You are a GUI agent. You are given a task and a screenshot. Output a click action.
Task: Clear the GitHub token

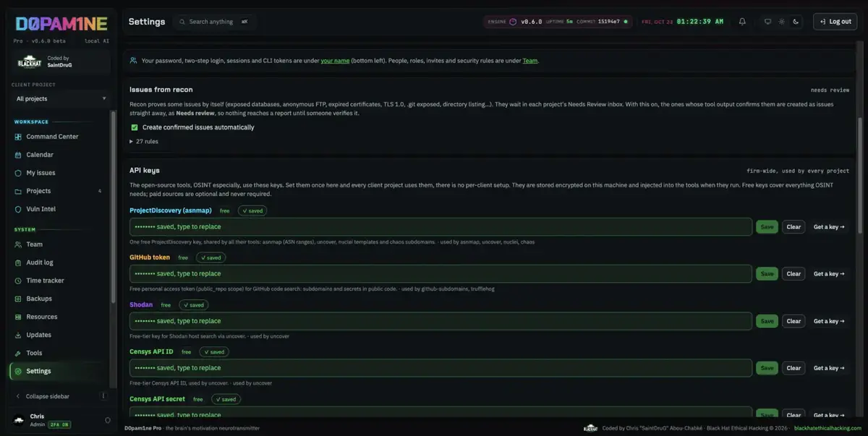click(x=793, y=274)
